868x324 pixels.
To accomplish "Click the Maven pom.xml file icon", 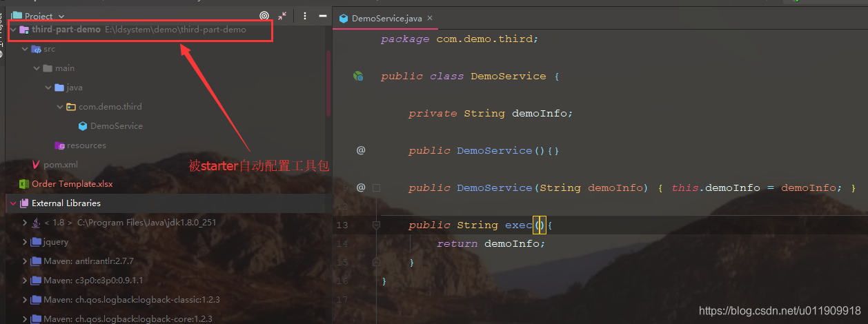I will 37,165.
